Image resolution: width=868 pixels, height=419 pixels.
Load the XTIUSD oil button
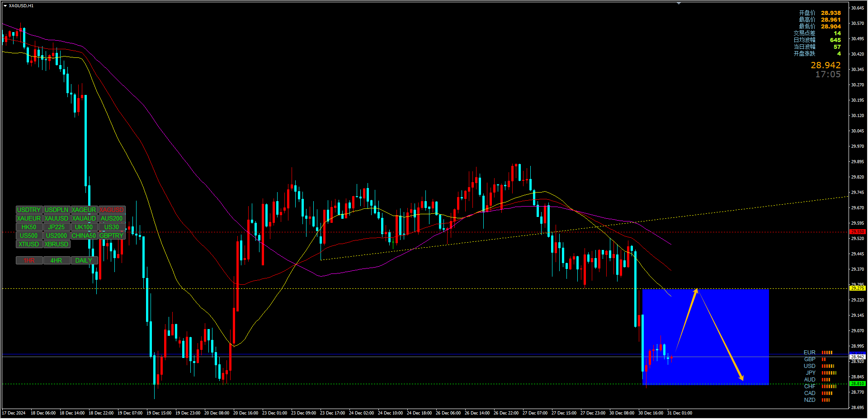(x=29, y=245)
